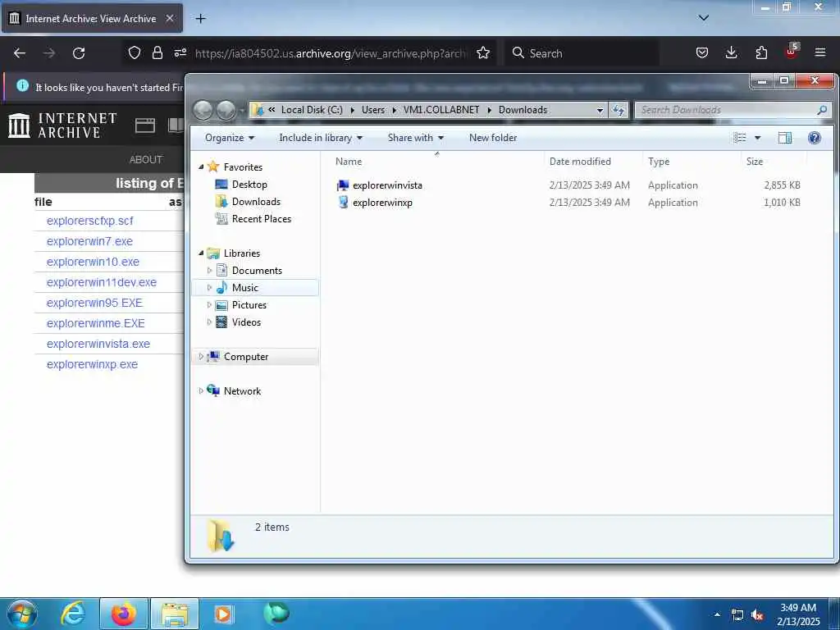The height and width of the screenshot is (630, 840).
Task: Open explorerwin7.exe link
Action: pyautogui.click(x=89, y=241)
